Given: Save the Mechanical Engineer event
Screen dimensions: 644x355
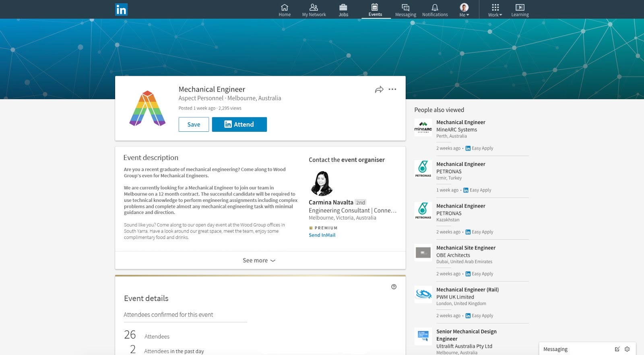Looking at the screenshot, I should (x=194, y=125).
